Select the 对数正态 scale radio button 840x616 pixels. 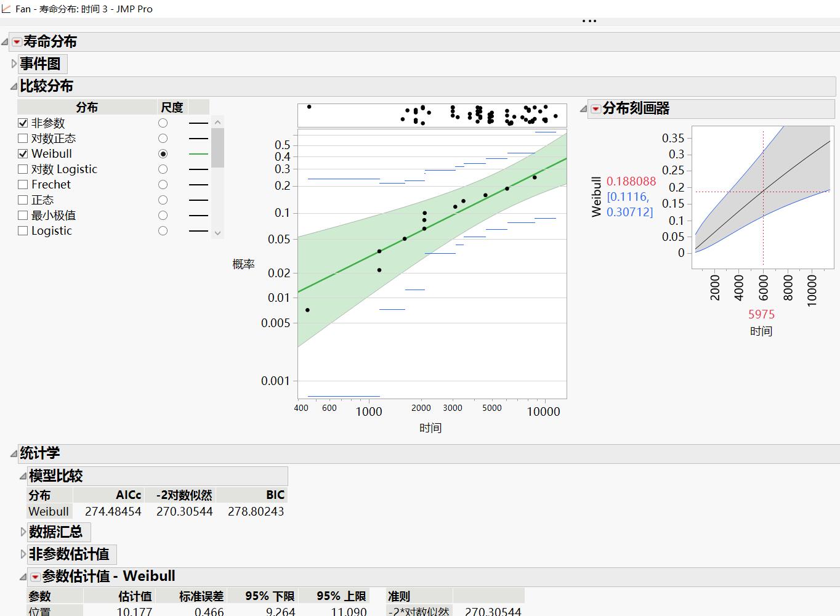163,139
